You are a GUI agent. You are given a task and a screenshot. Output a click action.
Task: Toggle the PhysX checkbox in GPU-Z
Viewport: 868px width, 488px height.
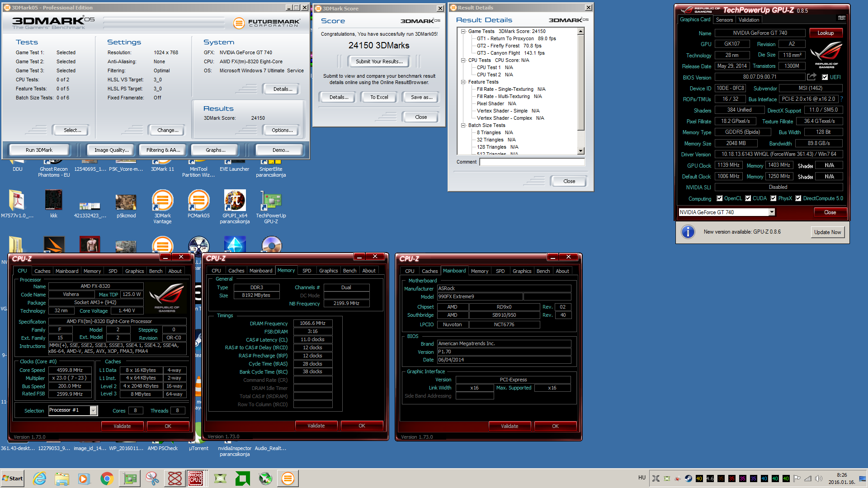click(774, 198)
